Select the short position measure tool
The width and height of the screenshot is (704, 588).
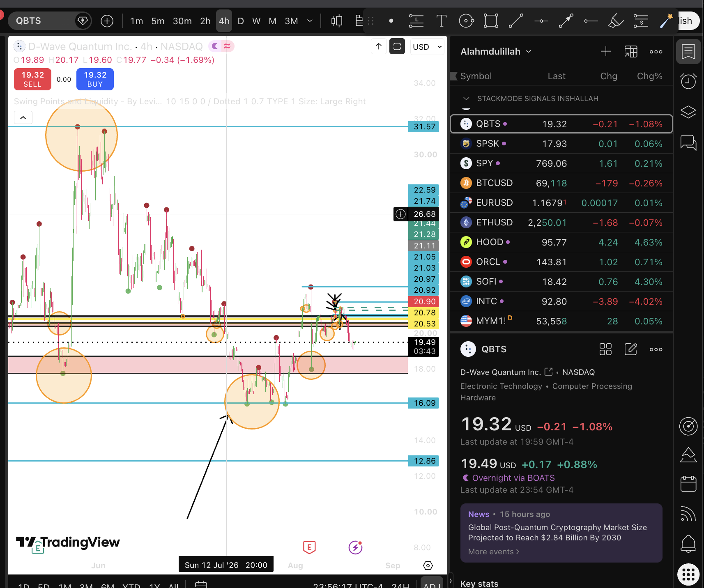(x=641, y=21)
